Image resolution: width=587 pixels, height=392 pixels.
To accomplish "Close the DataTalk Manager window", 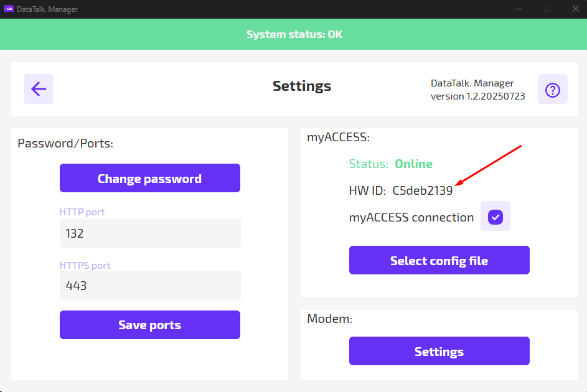I will [x=575, y=9].
